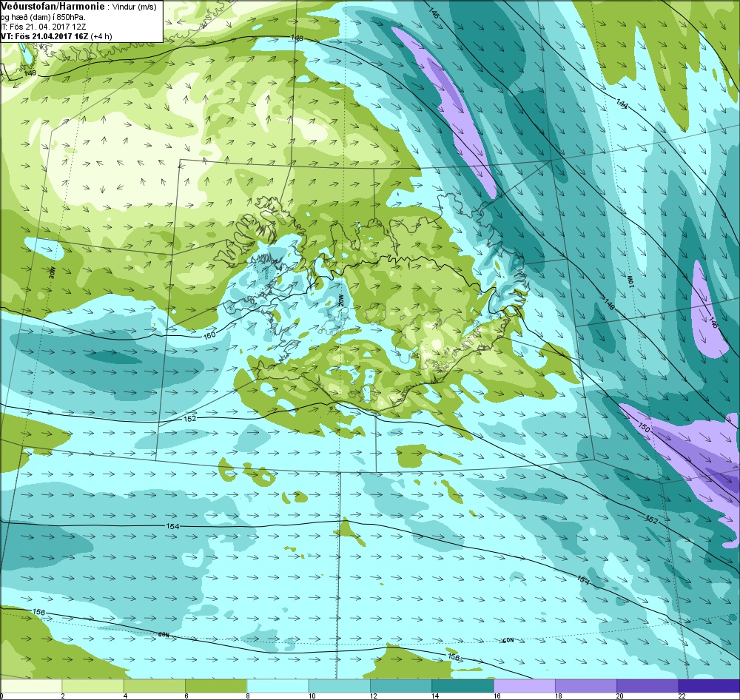
Task: Click the light lavender legend swatch between 16 and 18
Action: (x=524, y=685)
